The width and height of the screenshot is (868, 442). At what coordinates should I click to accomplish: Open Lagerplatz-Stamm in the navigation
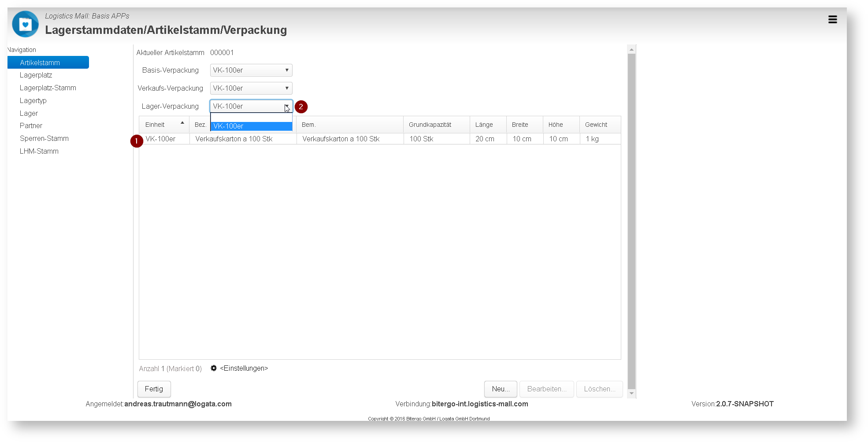(x=48, y=88)
